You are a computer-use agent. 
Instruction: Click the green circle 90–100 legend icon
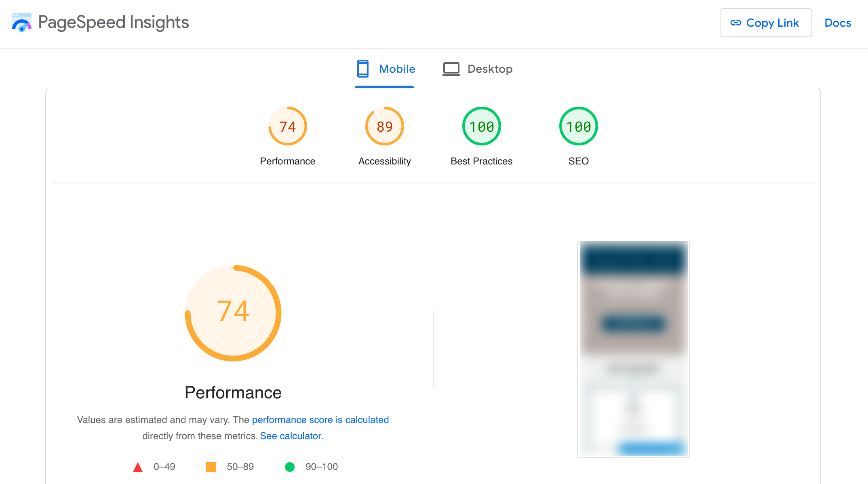pos(290,467)
